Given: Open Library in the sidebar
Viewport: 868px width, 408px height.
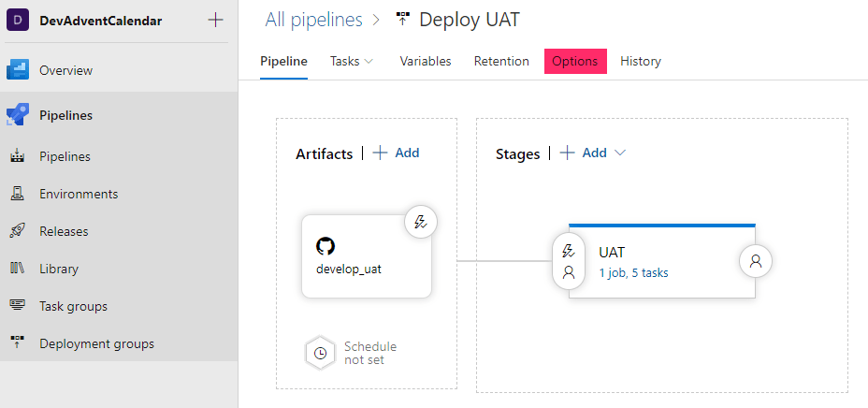Looking at the screenshot, I should [59, 269].
